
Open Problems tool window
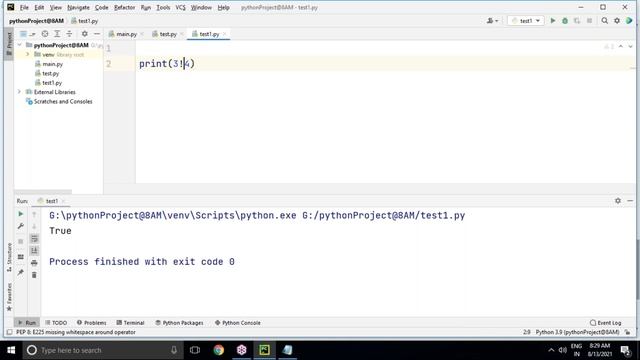pos(91,322)
